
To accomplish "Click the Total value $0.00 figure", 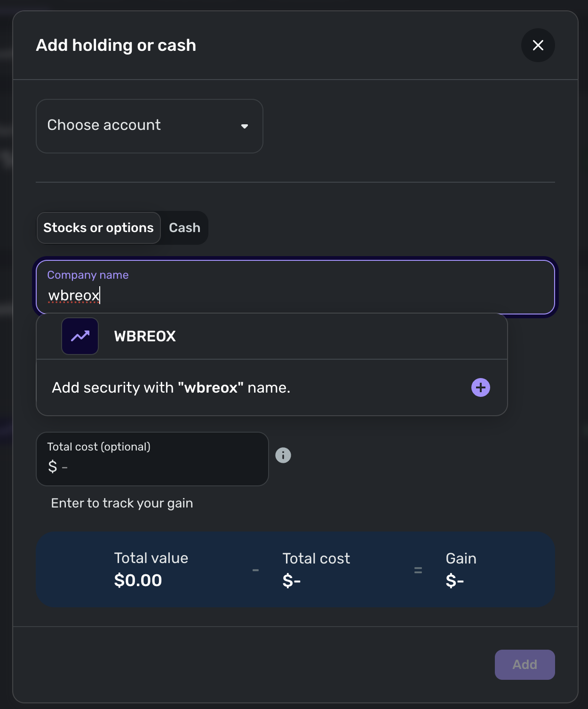I will [138, 580].
